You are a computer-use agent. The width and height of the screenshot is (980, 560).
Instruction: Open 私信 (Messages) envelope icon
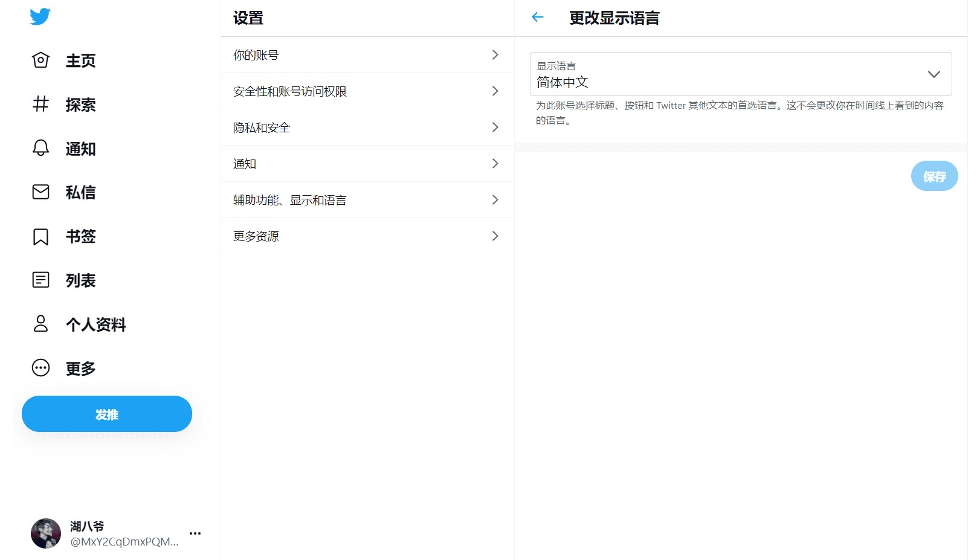tap(40, 192)
